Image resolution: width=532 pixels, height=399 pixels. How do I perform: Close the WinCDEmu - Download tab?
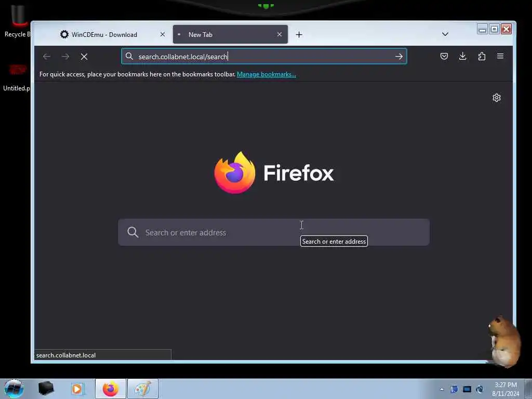(x=163, y=34)
